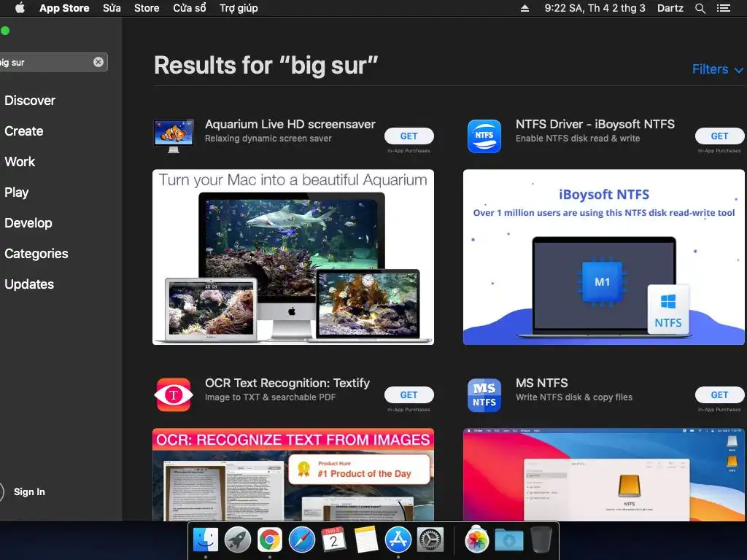This screenshot has height=560, width=747.
Task: Click "Enable NTFS disk read & write" subtitle
Action: pyautogui.click(x=578, y=139)
